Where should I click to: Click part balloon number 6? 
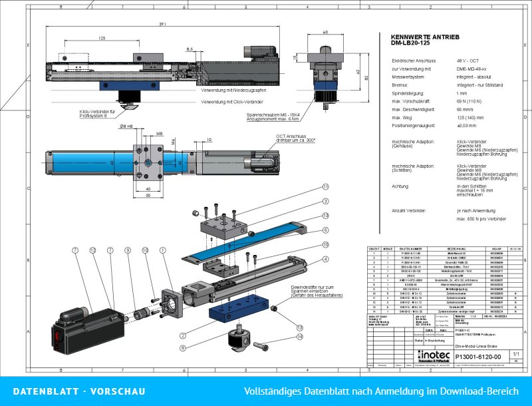pyautogui.click(x=326, y=230)
